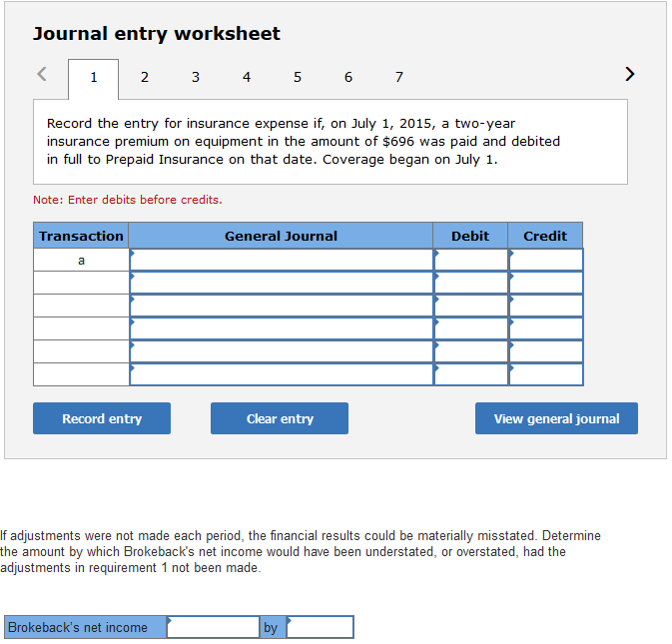Click the Record entry button
This screenshot has height=644, width=672.
pos(102,418)
